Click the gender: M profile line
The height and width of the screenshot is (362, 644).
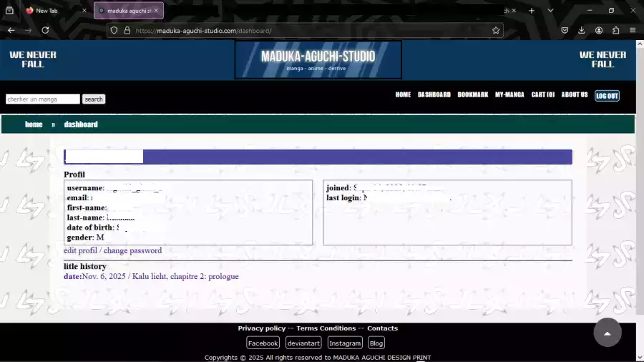coord(85,238)
